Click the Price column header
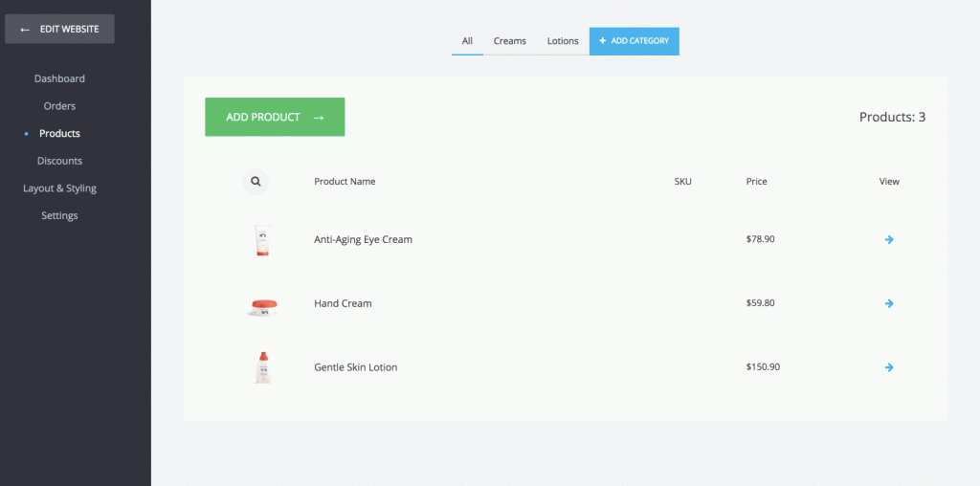The width and height of the screenshot is (980, 486). (756, 182)
